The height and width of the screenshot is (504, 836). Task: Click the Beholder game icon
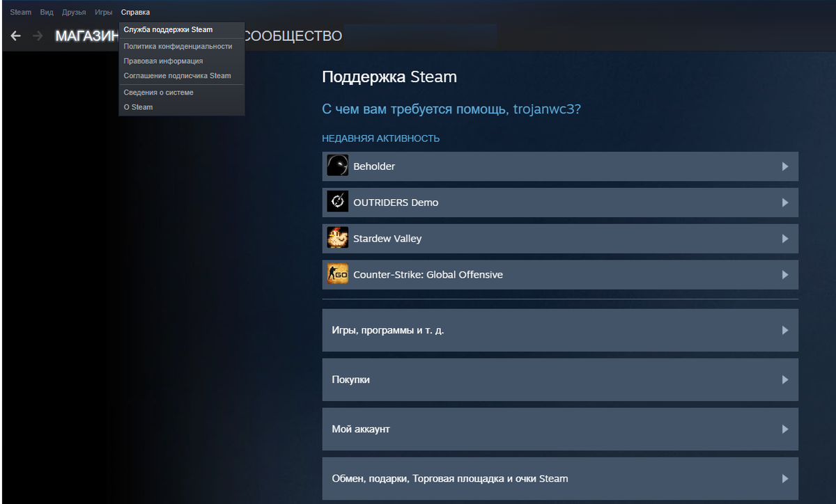[338, 166]
